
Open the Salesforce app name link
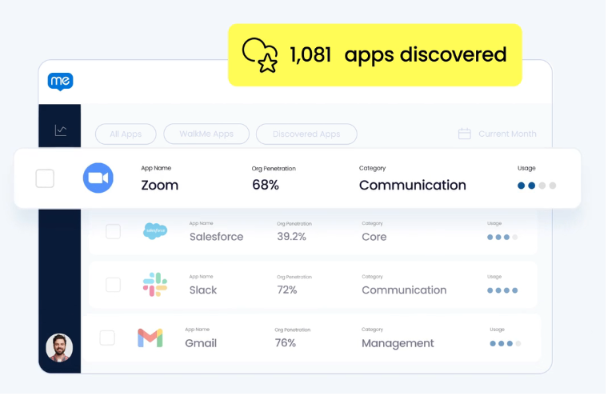click(x=216, y=237)
